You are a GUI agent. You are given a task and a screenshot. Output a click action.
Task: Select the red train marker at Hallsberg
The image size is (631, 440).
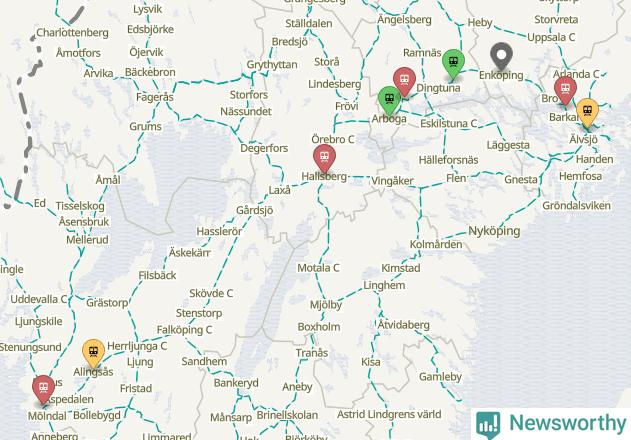coord(324,158)
